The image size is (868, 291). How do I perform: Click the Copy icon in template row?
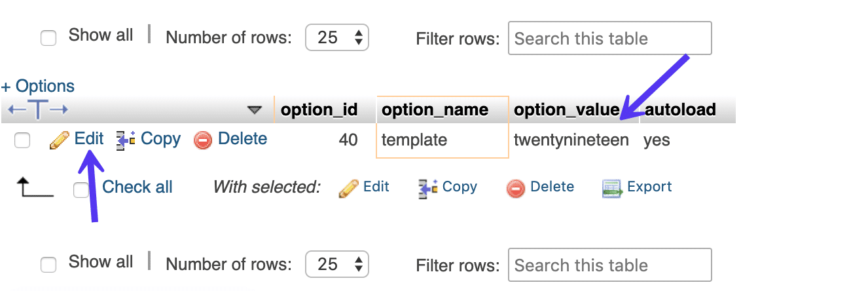click(126, 139)
